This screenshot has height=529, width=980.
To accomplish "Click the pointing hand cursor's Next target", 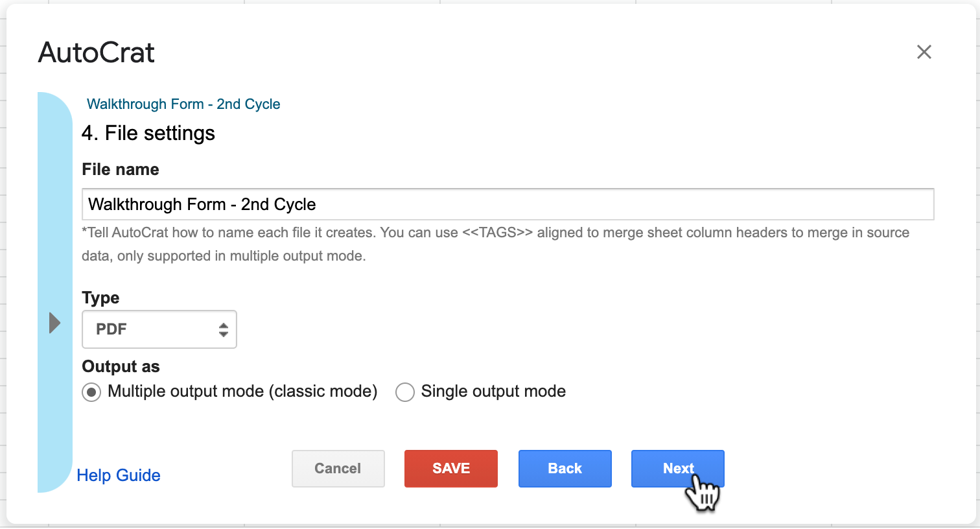I will pyautogui.click(x=677, y=468).
